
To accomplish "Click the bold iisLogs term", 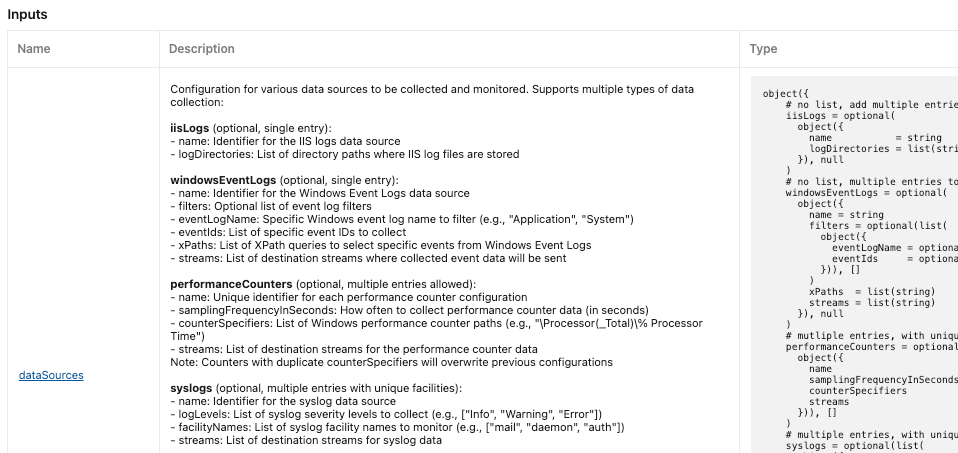I will coord(190,128).
